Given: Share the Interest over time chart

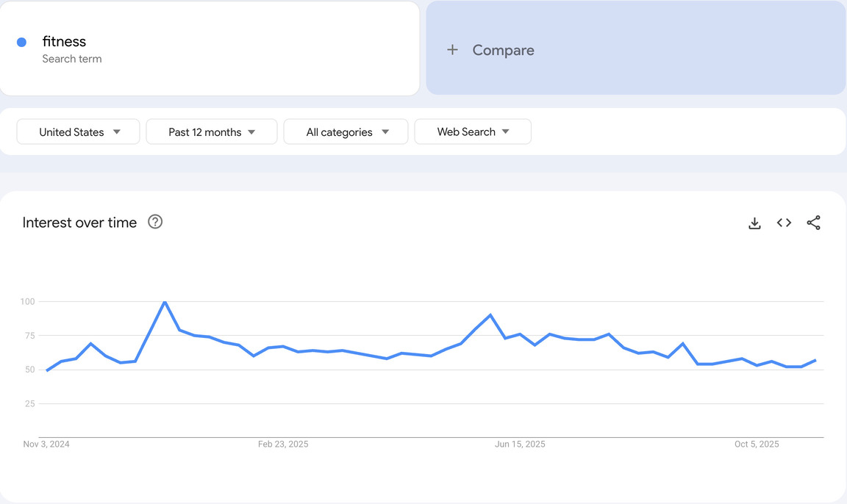Looking at the screenshot, I should click(x=814, y=223).
